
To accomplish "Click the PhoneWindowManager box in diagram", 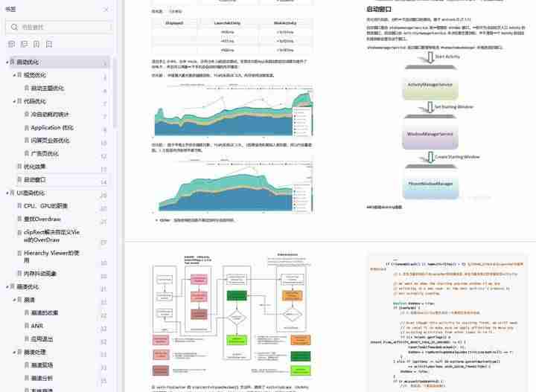I will pyautogui.click(x=430, y=187).
